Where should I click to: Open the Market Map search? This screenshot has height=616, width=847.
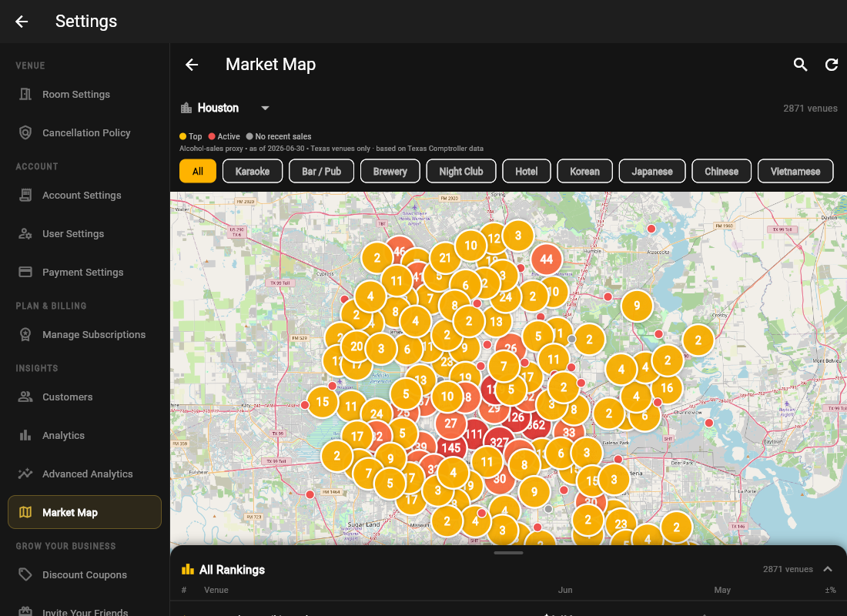tap(801, 65)
